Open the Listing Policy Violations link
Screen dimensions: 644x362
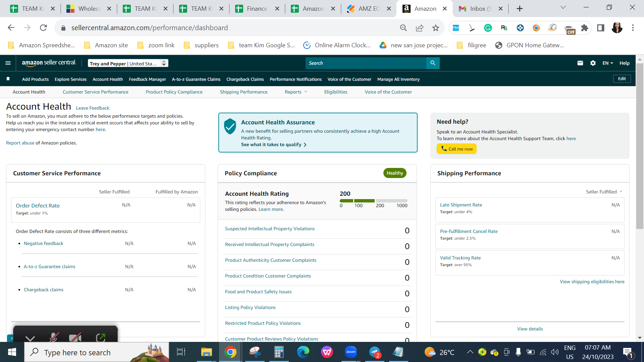tap(250, 307)
